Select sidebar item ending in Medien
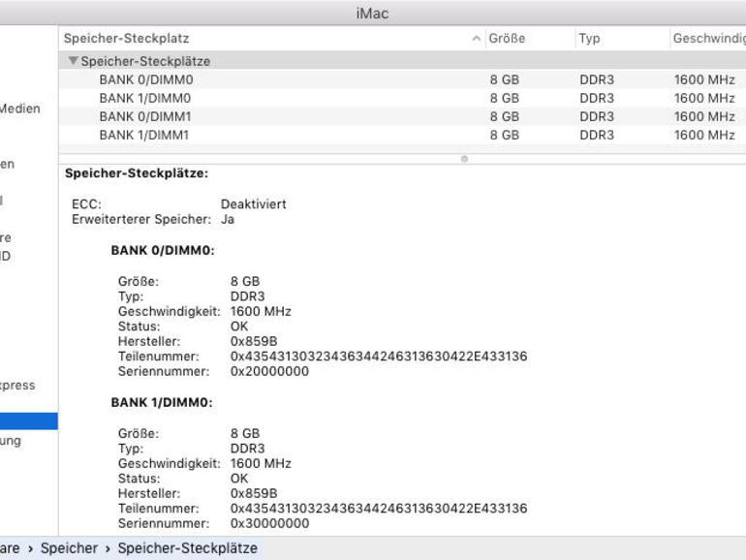The image size is (746, 560). click(20, 109)
